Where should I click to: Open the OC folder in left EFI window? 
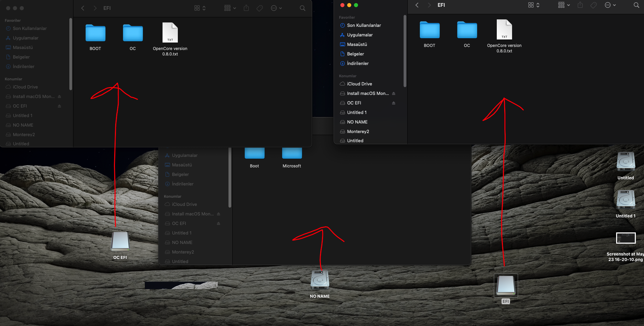coord(133,37)
